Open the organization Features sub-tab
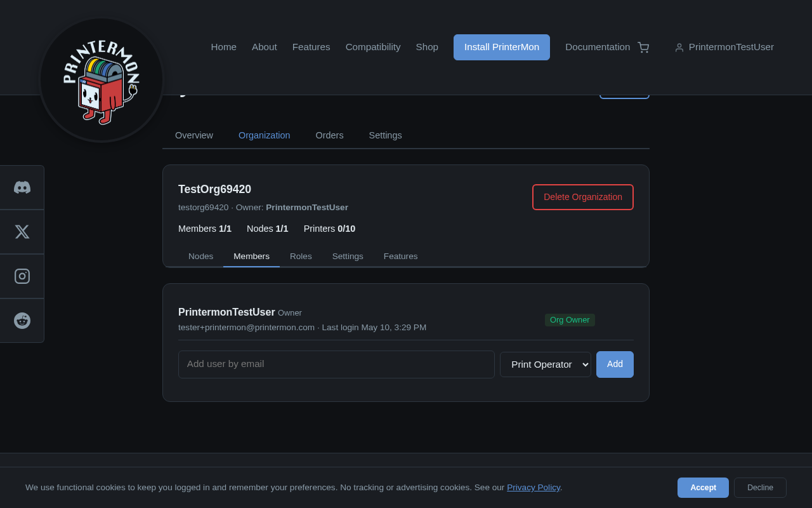Viewport: 812px width, 508px height. (x=401, y=257)
